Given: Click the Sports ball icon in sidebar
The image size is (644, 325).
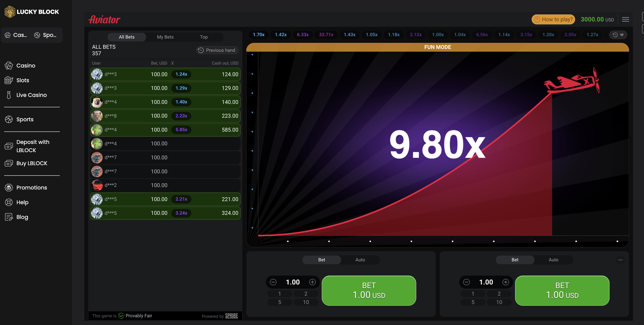Looking at the screenshot, I should [x=9, y=119].
